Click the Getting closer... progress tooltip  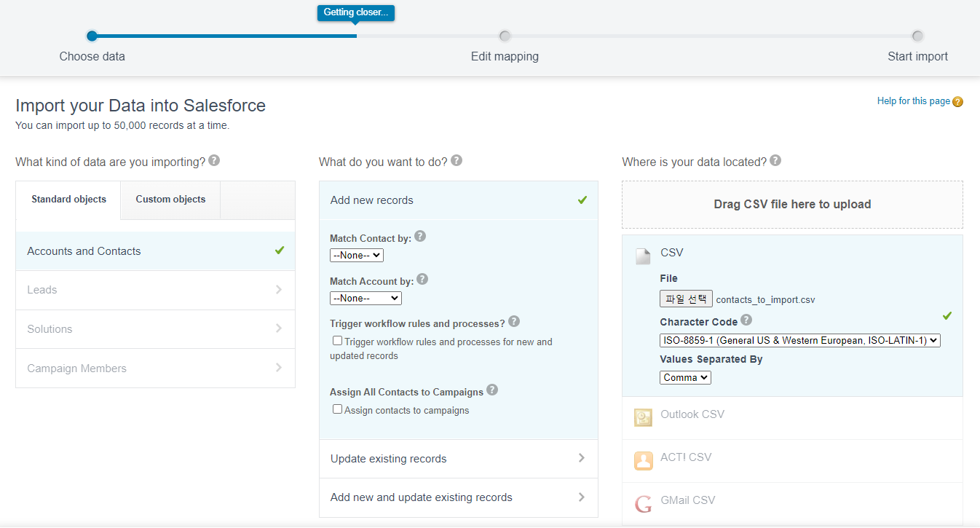pyautogui.click(x=356, y=12)
